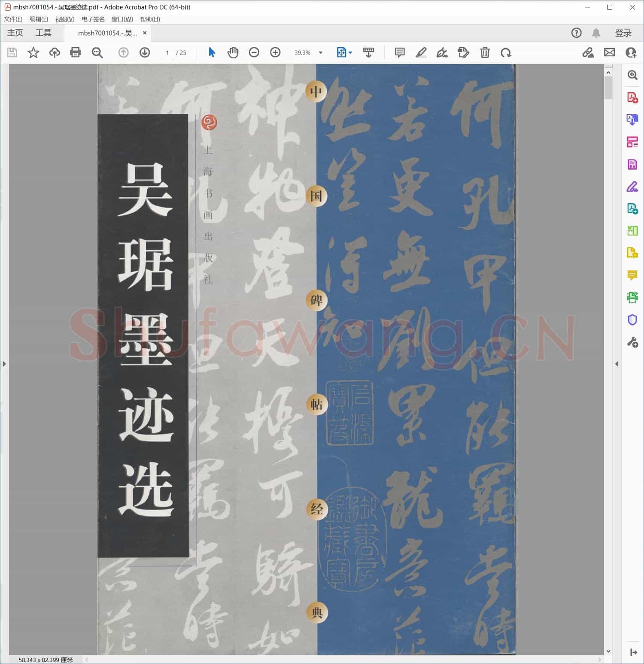Click the email document icon

(x=610, y=52)
